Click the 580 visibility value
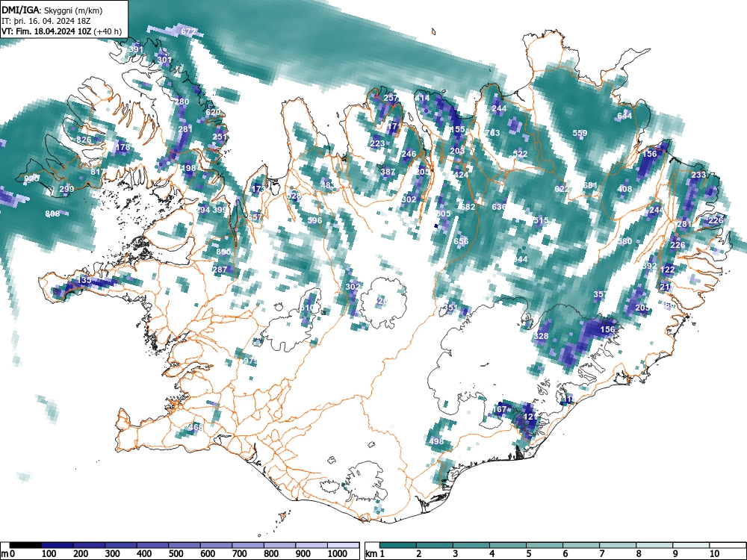747x560 pixels. 624,241
